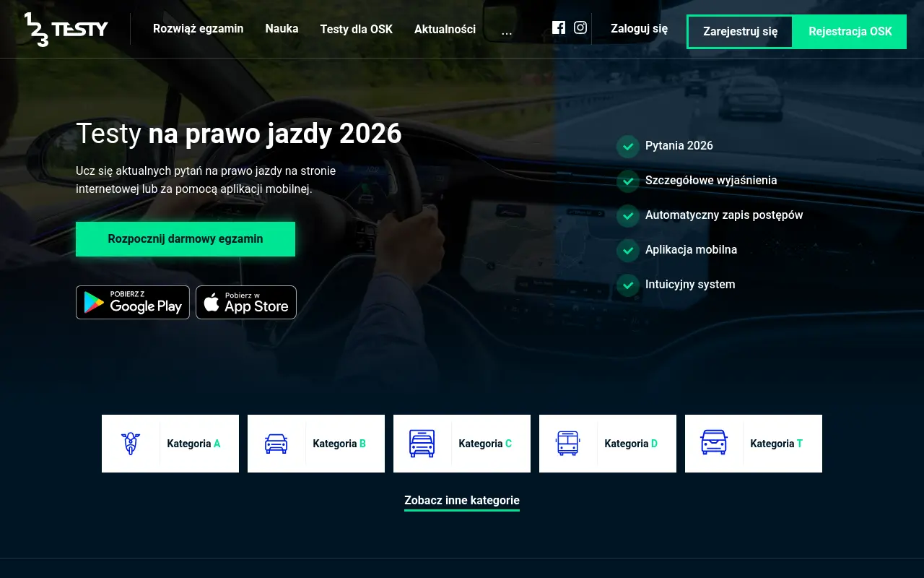The width and height of the screenshot is (924, 578).
Task: Click the motorcycle icon for Kategoria A
Action: [x=131, y=443]
